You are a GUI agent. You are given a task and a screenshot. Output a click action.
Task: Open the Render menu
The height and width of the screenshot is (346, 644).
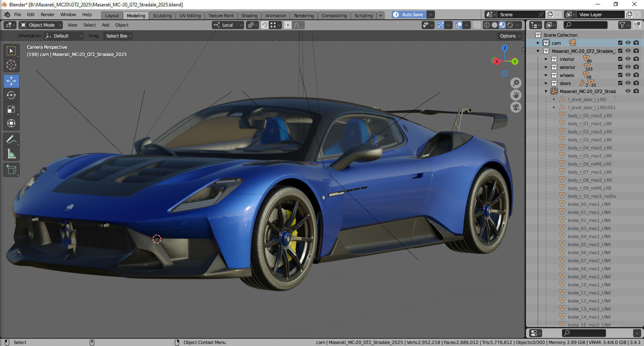coord(48,15)
